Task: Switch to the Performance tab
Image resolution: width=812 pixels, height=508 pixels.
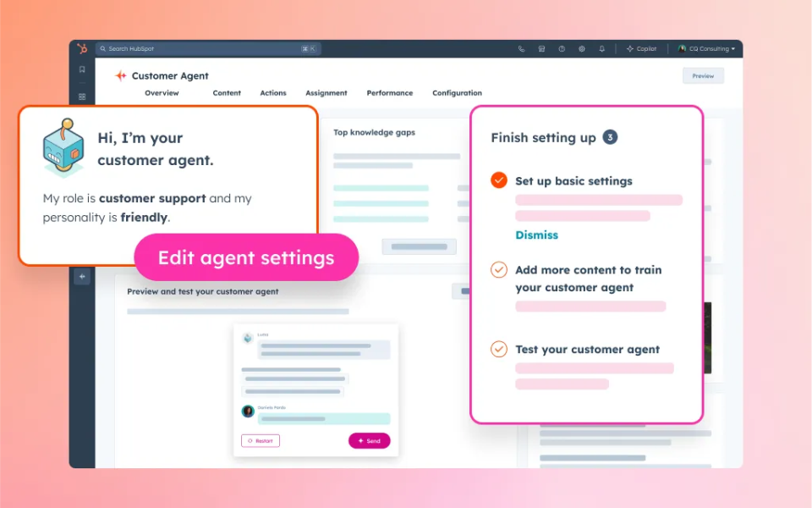Action: [390, 93]
